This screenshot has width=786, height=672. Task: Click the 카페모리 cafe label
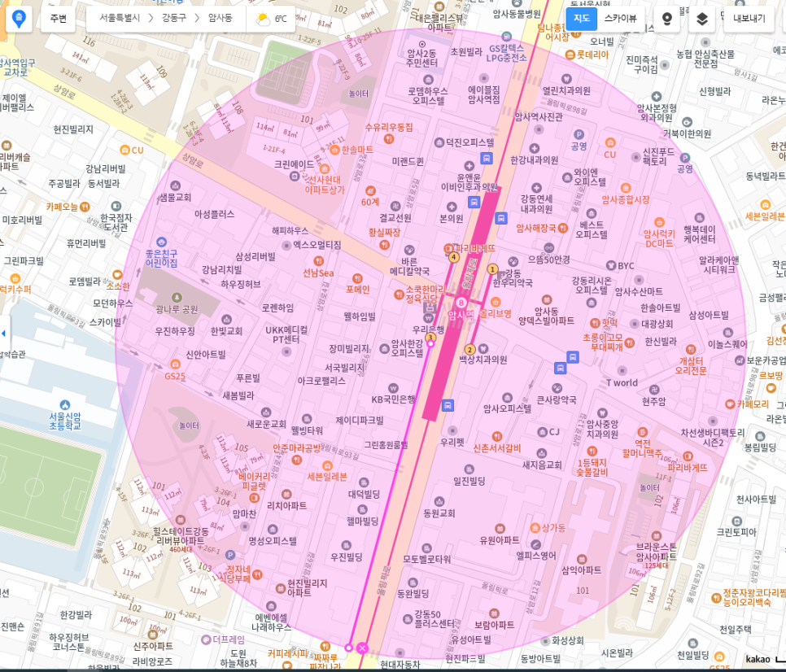point(753,404)
